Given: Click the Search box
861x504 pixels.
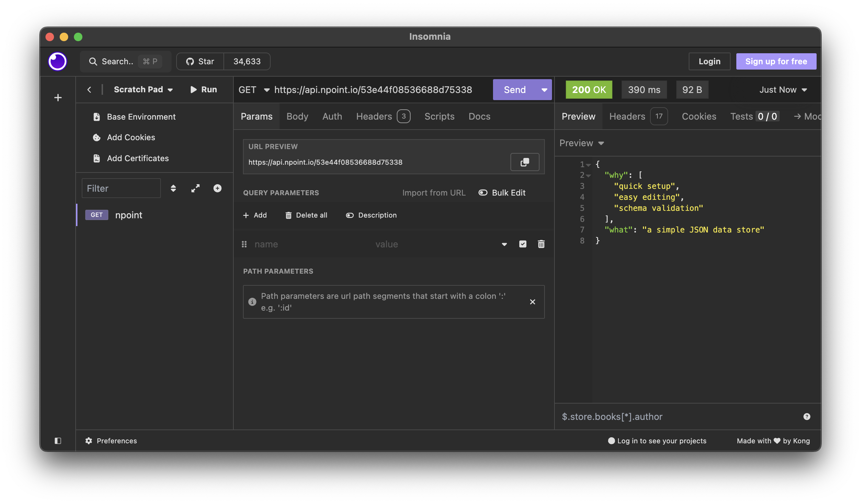Looking at the screenshot, I should click(x=125, y=61).
